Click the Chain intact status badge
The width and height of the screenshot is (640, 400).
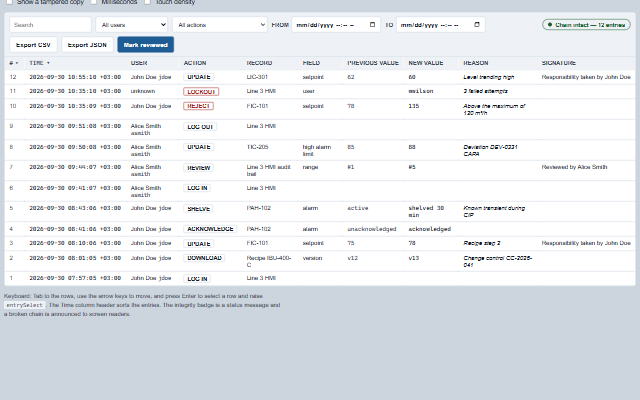click(x=586, y=25)
